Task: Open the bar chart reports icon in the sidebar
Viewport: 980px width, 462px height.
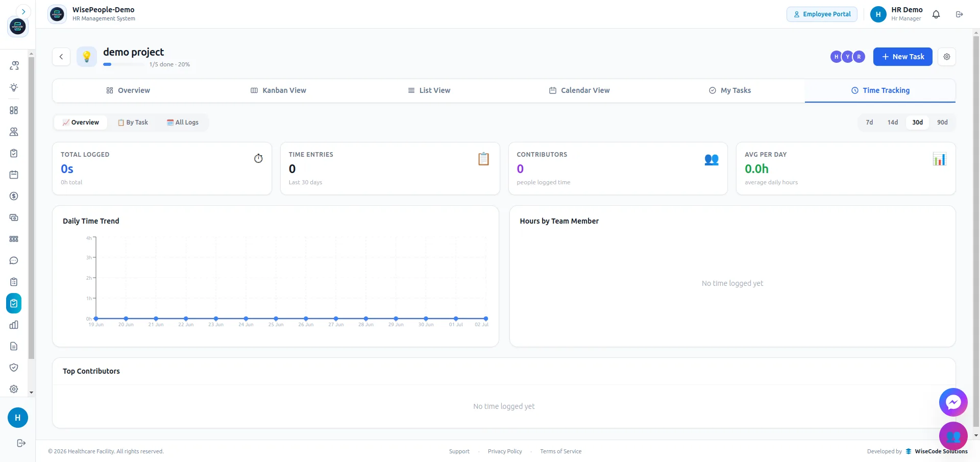Action: point(14,325)
